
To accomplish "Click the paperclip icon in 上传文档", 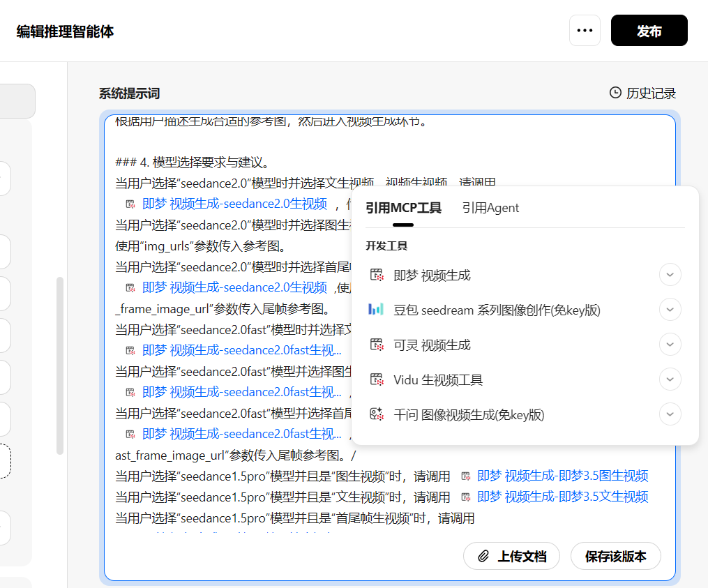I will pyautogui.click(x=483, y=556).
